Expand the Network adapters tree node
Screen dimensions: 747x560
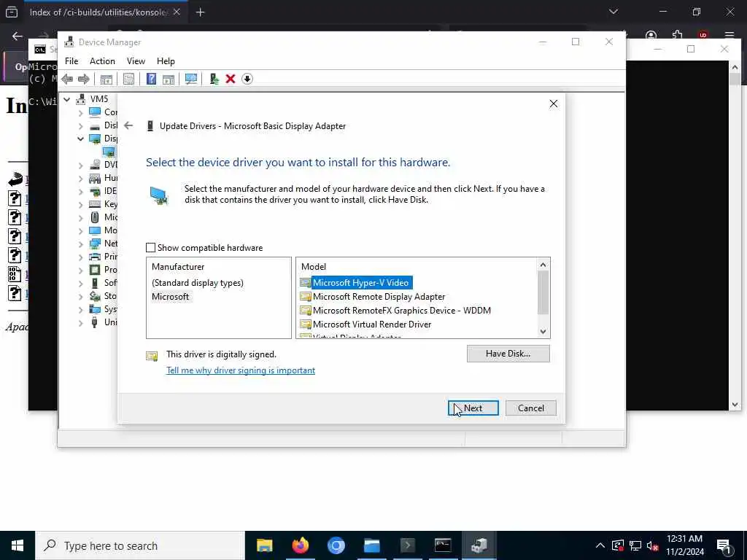coord(80,244)
